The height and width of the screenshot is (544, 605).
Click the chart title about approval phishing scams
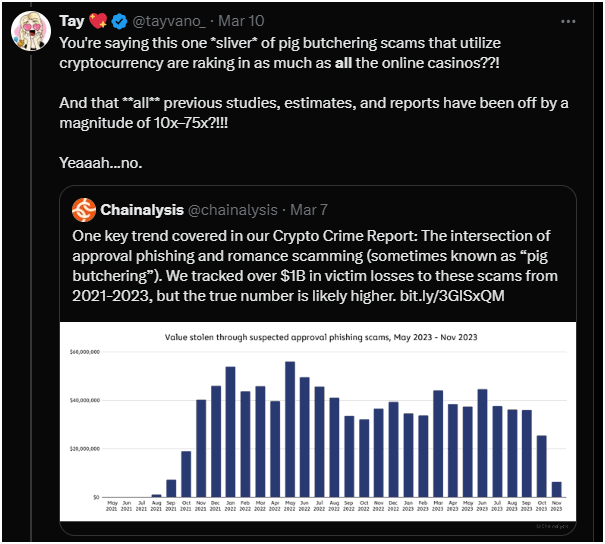[321, 337]
